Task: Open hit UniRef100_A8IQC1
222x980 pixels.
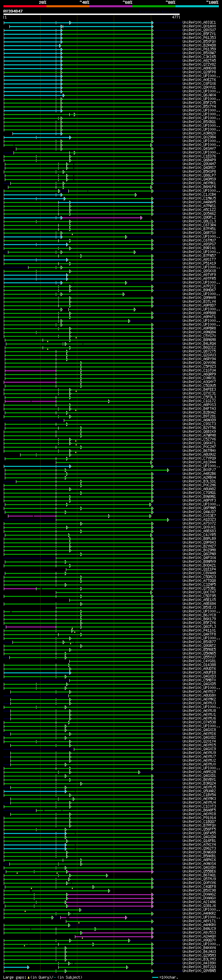Action: pos(199,23)
